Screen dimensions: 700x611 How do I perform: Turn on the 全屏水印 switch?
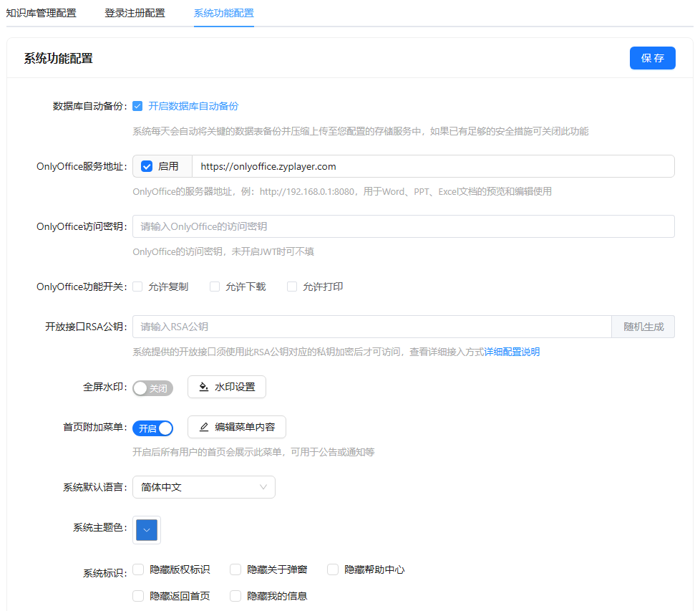point(152,388)
